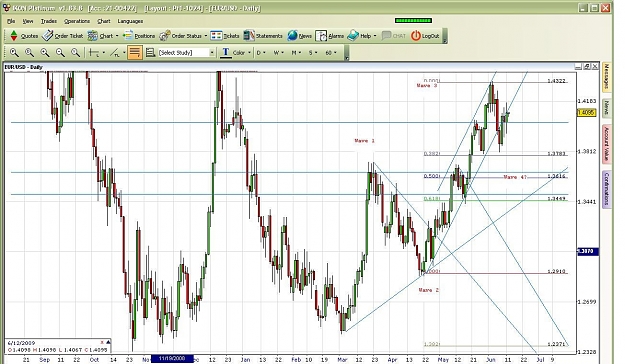Screen dimensions: 625x364
Task: View account Statements
Action: tap(263, 36)
